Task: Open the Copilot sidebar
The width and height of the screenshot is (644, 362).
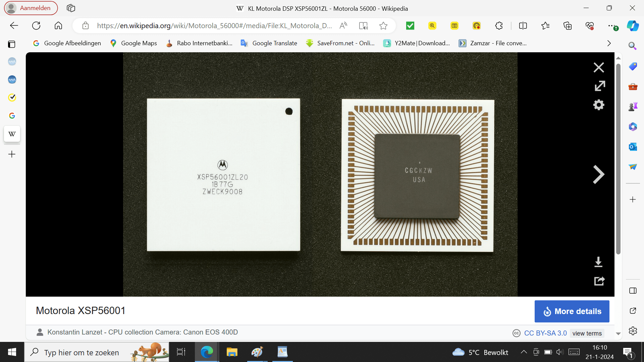Action: tap(633, 26)
